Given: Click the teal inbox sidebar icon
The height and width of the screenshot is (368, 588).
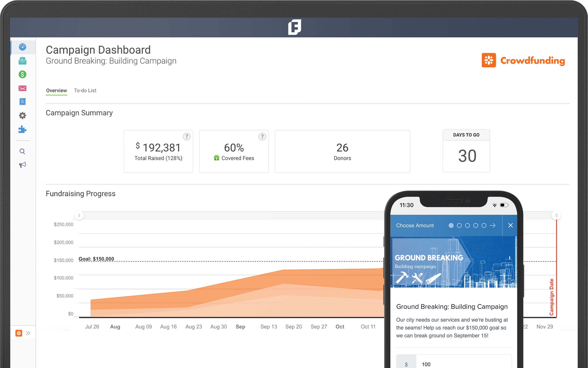Looking at the screenshot, I should tap(22, 60).
